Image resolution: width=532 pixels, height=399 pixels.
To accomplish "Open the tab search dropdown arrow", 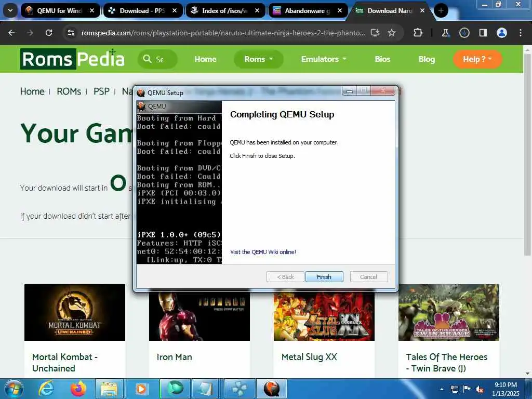I will pos(10,10).
